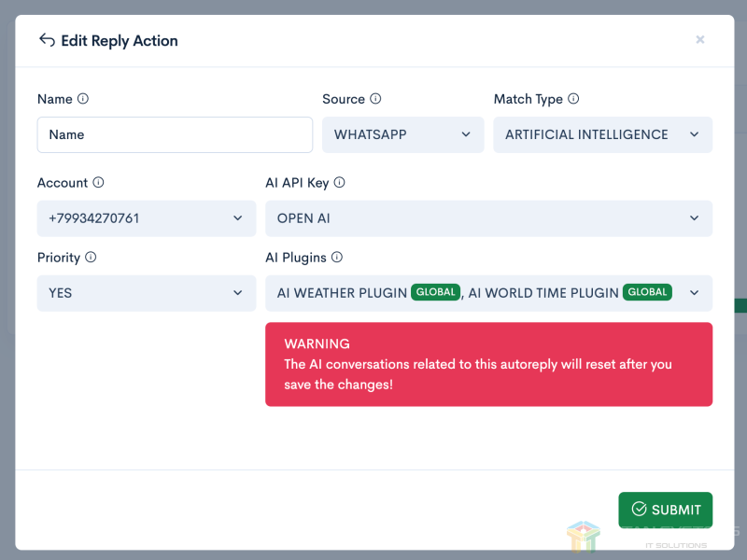Image resolution: width=747 pixels, height=560 pixels.
Task: Click the GLOBAL badge on AI World Time Plugin
Action: coord(647,292)
